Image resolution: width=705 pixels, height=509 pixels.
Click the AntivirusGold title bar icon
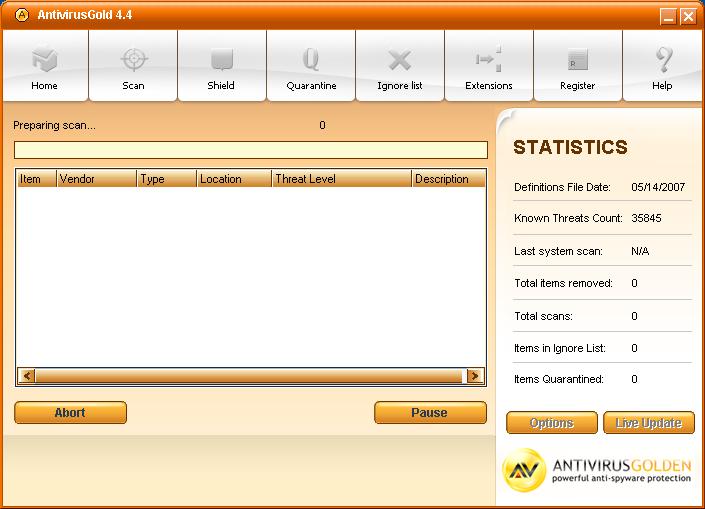(20, 15)
